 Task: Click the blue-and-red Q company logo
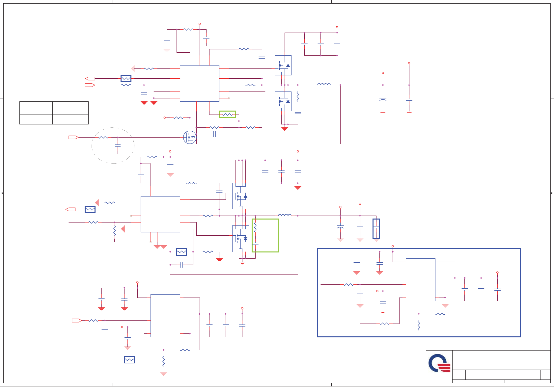[439, 363]
